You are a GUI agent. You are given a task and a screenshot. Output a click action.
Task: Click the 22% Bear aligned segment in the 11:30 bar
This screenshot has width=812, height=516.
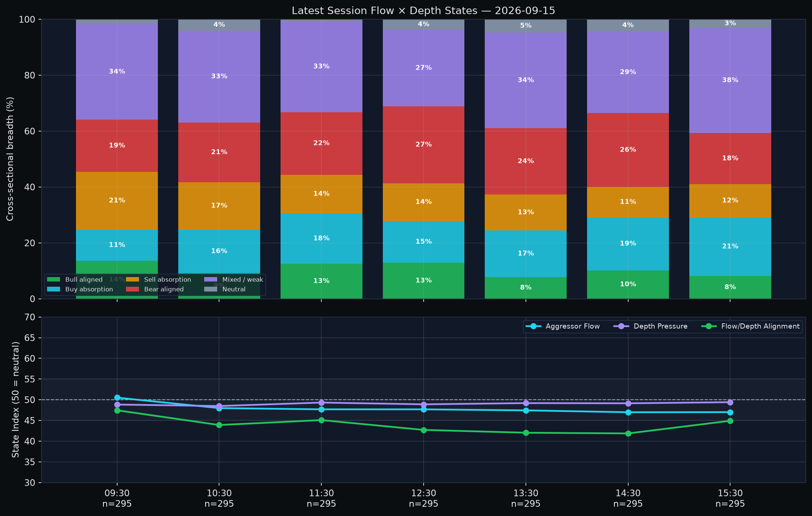321,143
